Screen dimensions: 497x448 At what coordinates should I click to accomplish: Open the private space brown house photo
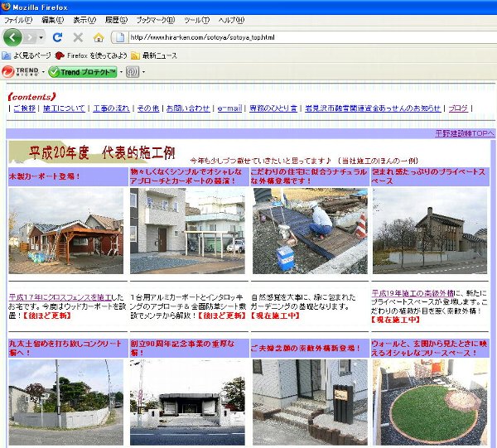tap(430, 231)
